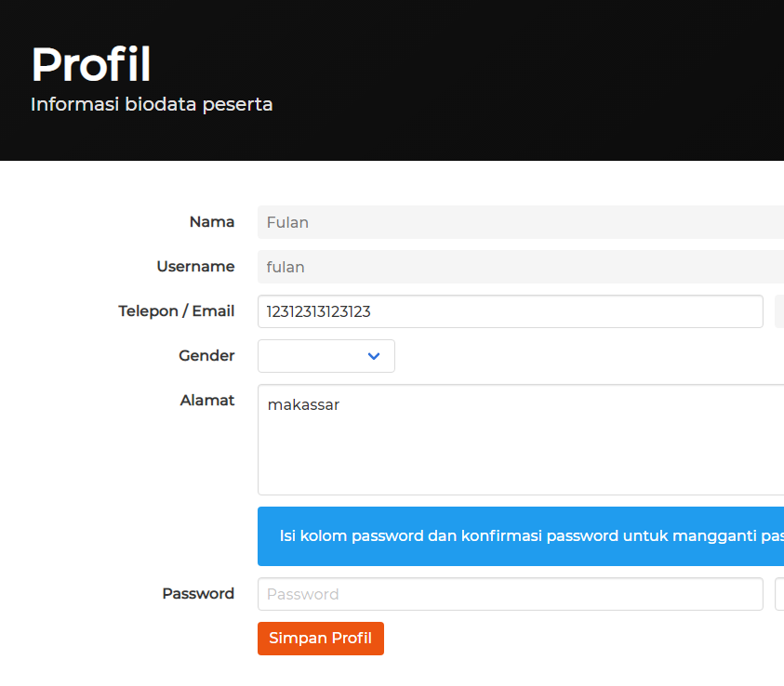Click the blue chevron arrow in Gender
Image resolution: width=784 pixels, height=686 pixels.
pyautogui.click(x=374, y=356)
